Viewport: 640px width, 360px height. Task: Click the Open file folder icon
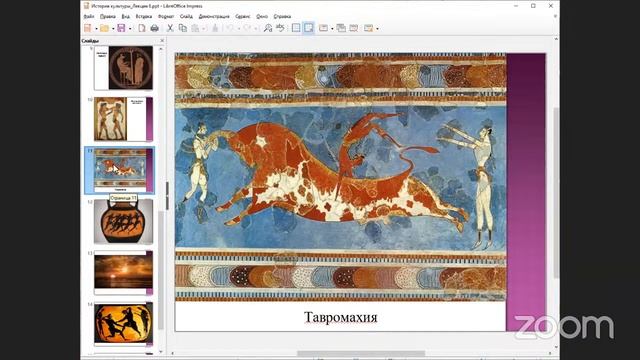pos(104,28)
